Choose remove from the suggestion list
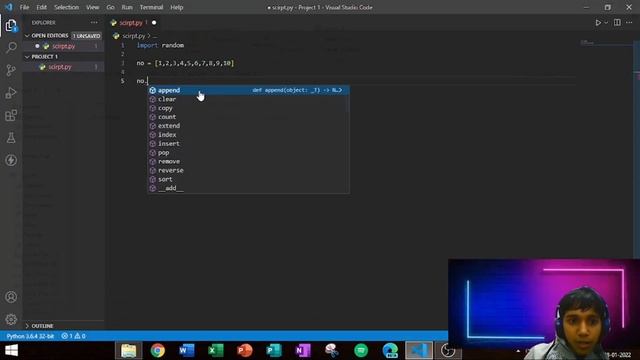 coord(248,161)
